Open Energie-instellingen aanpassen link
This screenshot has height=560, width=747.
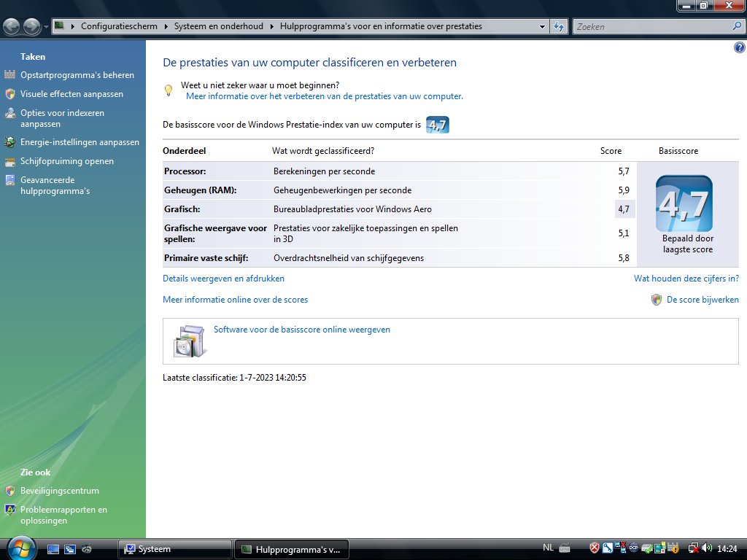pos(80,142)
